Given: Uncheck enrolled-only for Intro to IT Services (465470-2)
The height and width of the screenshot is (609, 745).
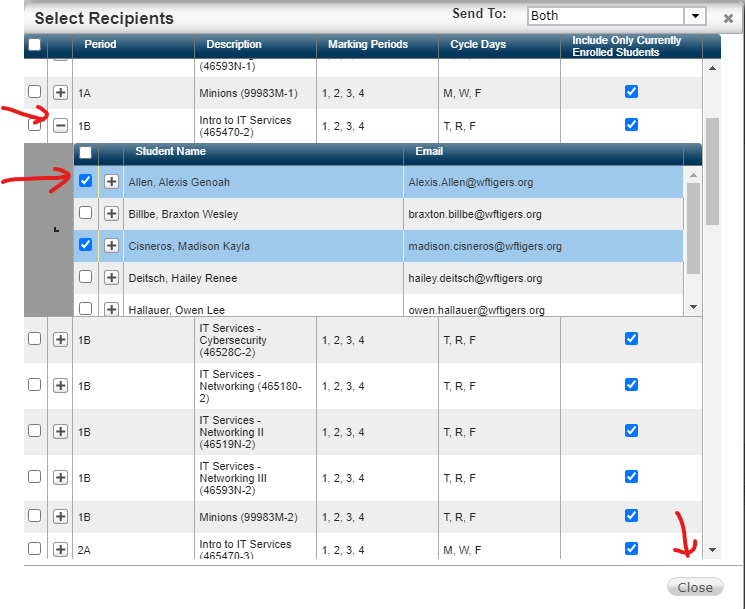Looking at the screenshot, I should [631, 124].
